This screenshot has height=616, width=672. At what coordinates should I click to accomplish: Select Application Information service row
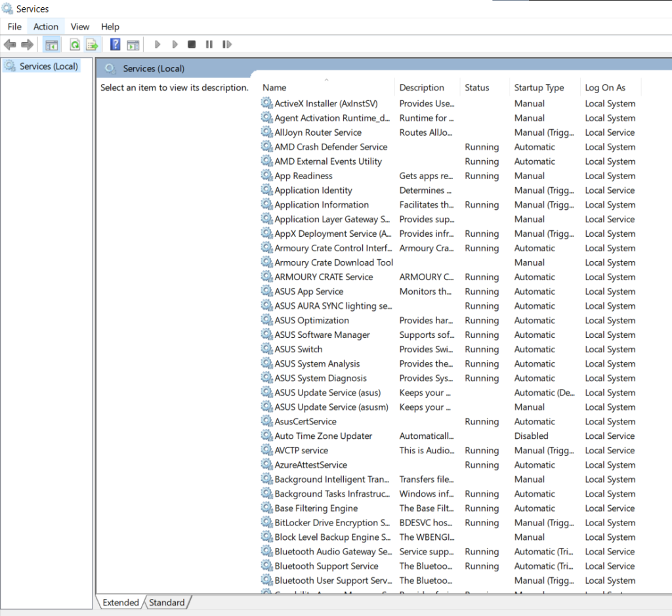click(x=449, y=204)
